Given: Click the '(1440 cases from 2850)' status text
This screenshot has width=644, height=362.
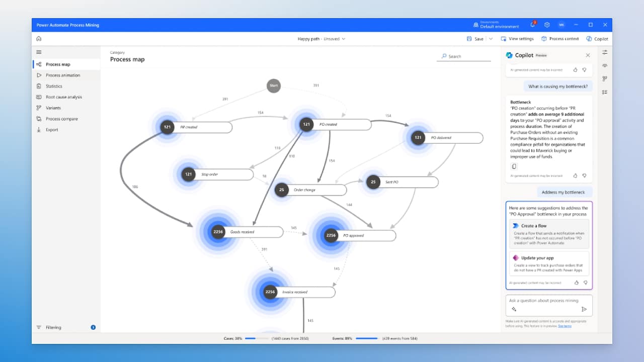Looking at the screenshot, I should (x=289, y=338).
